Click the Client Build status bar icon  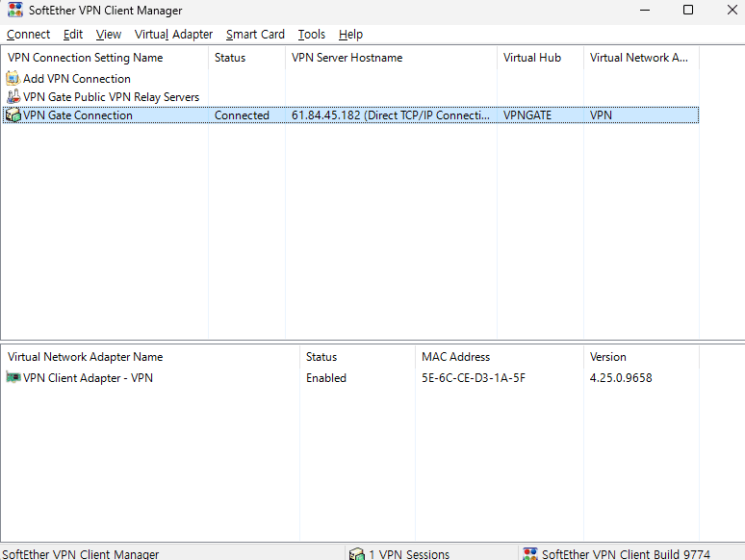(530, 554)
